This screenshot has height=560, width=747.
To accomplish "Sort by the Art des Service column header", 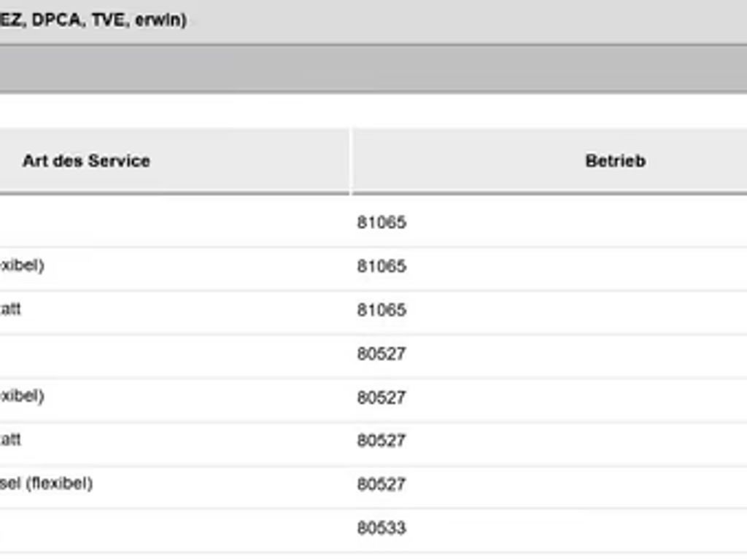I will [86, 161].
